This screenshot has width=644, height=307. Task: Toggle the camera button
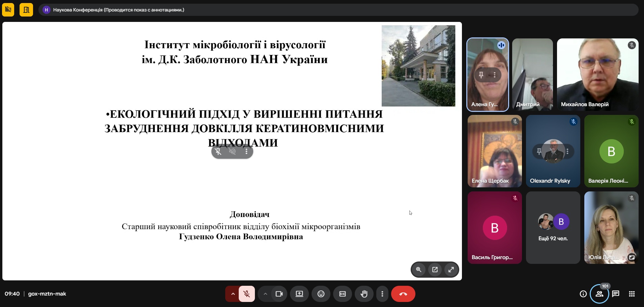[x=279, y=294]
